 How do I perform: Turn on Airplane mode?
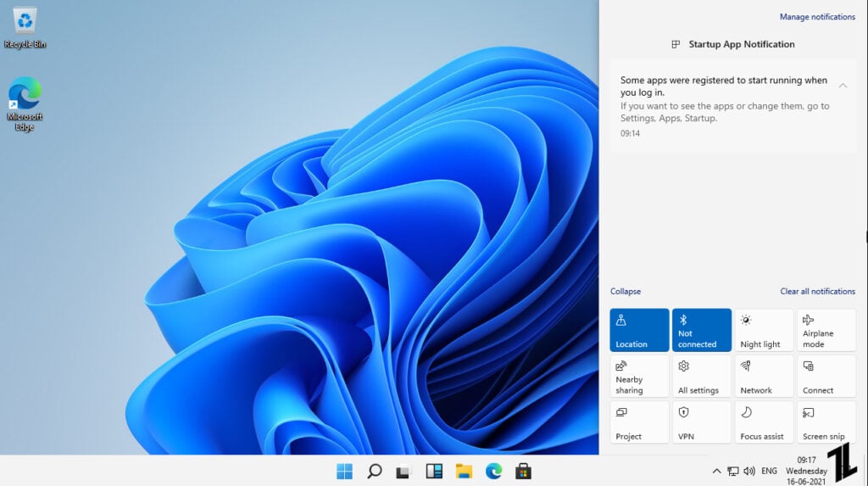(x=826, y=330)
